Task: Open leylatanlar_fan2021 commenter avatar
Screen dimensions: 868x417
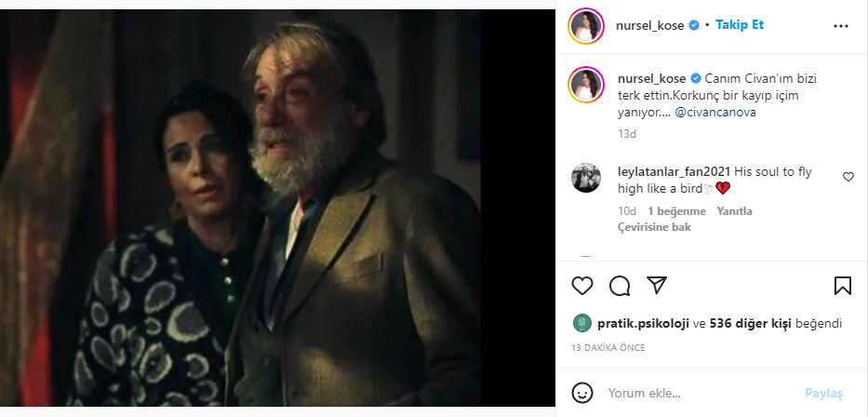Action: point(586,178)
